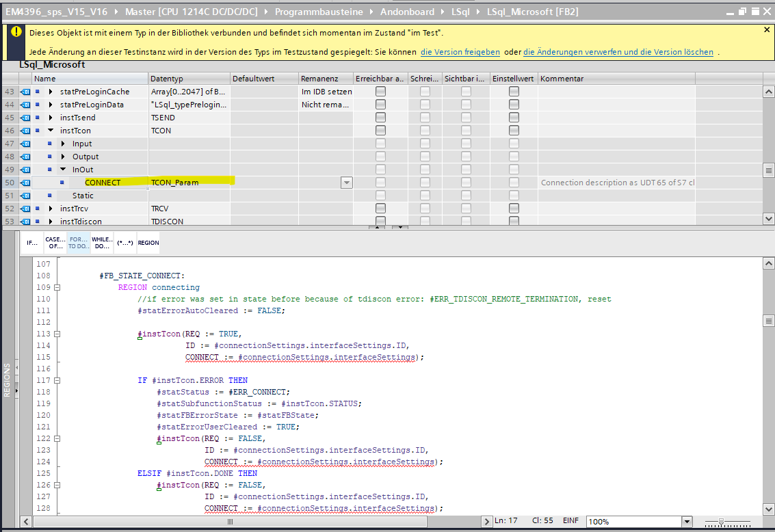Screen dimensions: 775x532
Task: Insert WHILE DO loop snippet
Action: point(102,243)
